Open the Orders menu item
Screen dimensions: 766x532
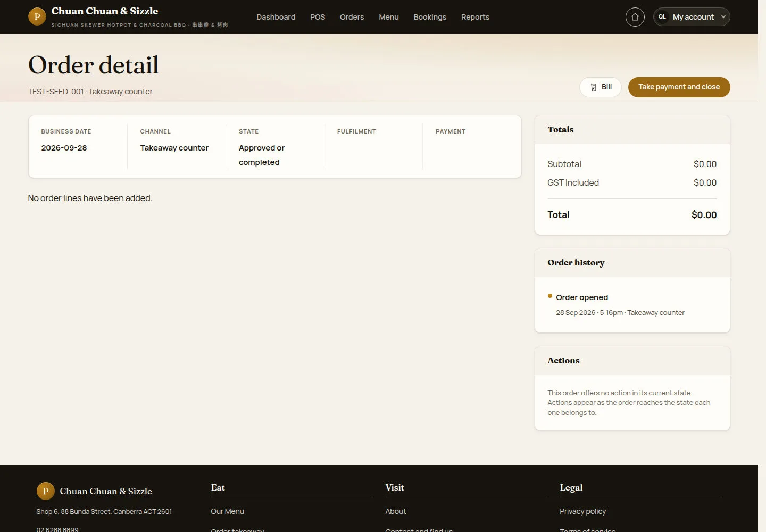click(x=352, y=17)
